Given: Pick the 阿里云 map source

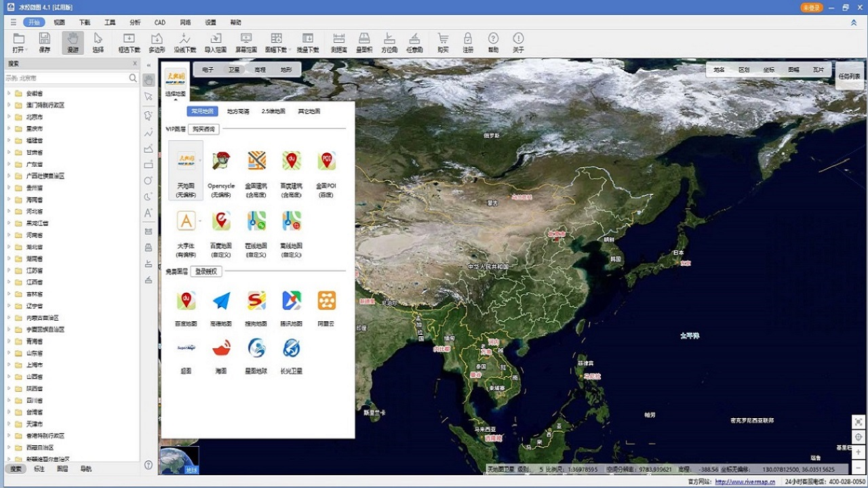Looking at the screenshot, I should [326, 300].
